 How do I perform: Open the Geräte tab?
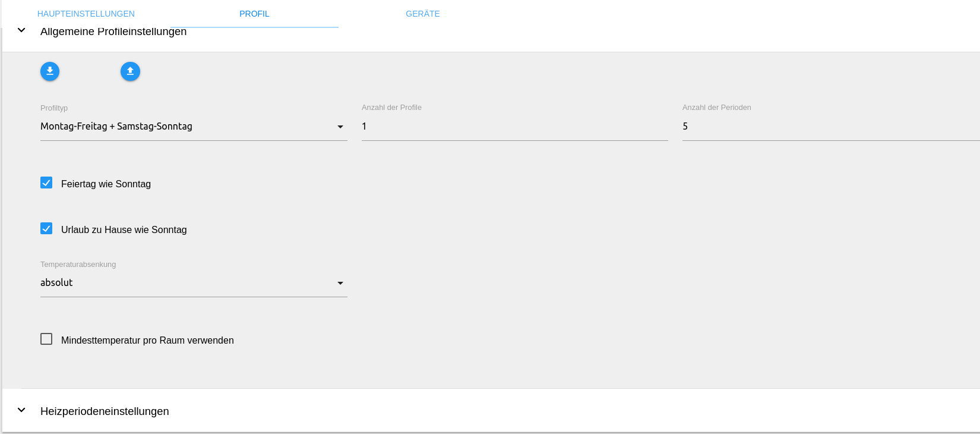(423, 14)
